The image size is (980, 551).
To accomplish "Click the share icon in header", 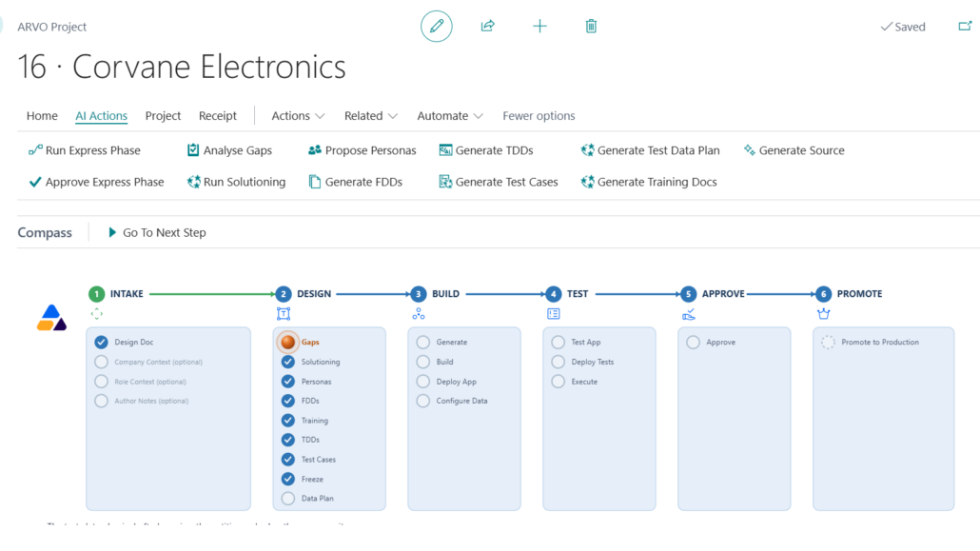I will [487, 27].
